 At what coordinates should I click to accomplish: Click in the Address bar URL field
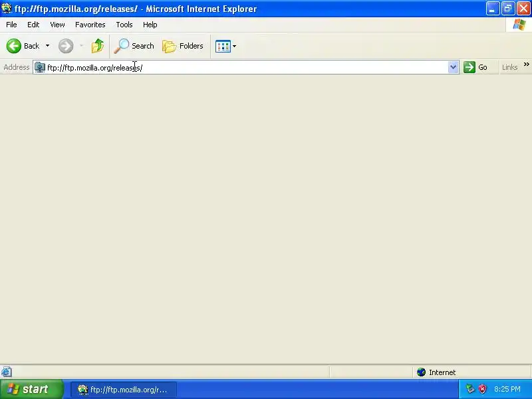(x=246, y=68)
